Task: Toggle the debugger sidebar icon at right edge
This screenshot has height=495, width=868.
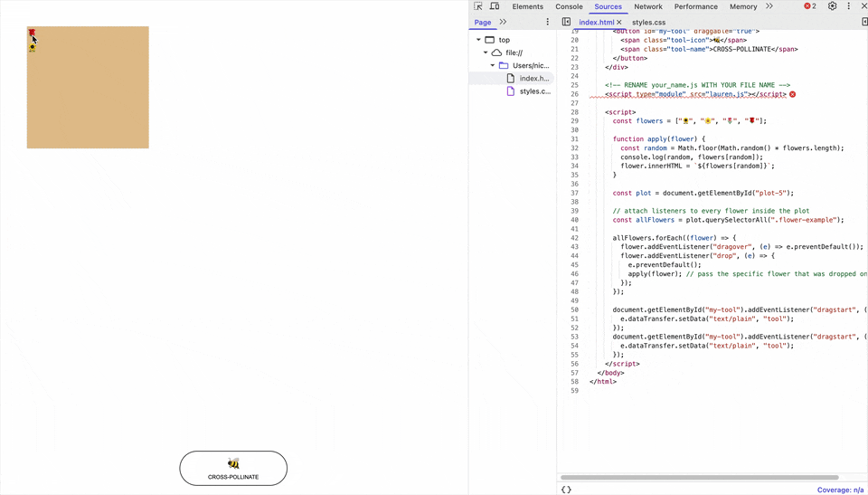Action: pos(864,23)
